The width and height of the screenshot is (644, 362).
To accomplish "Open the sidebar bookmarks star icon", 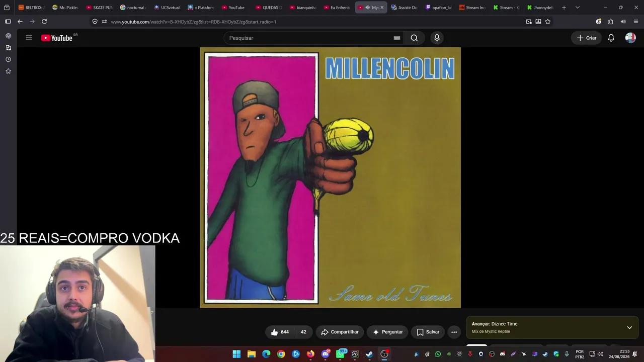I will click(8, 71).
